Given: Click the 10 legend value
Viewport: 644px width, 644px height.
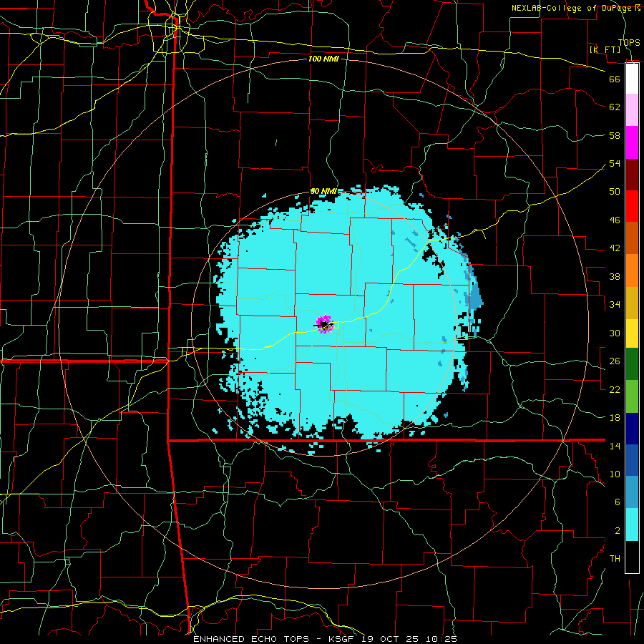Looking at the screenshot, I should pyautogui.click(x=615, y=474).
